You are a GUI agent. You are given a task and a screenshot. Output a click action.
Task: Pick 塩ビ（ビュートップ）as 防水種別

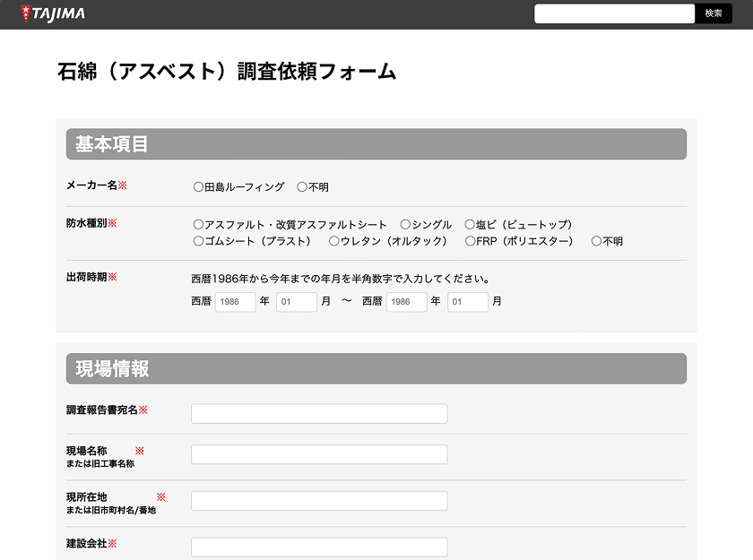470,224
